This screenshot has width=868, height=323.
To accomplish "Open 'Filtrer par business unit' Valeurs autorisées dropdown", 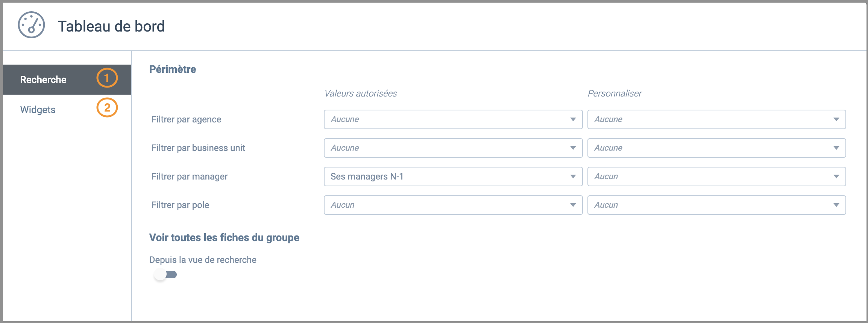I will (453, 148).
